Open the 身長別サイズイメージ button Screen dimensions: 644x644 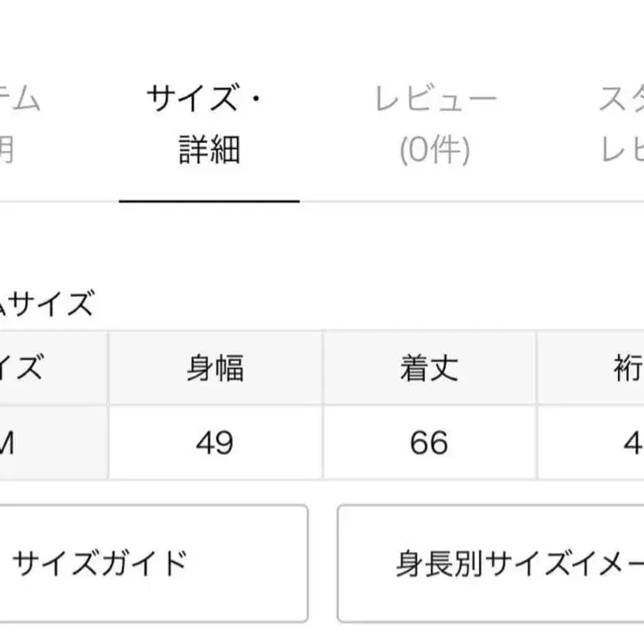(x=492, y=564)
